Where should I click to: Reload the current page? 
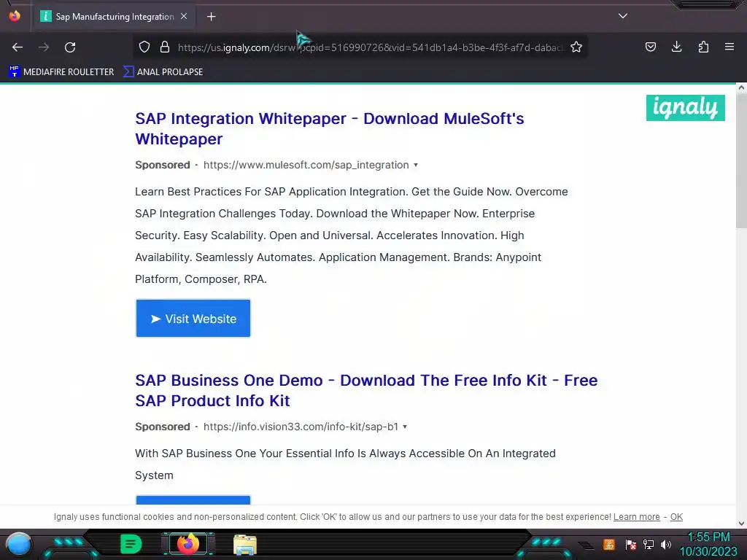click(70, 47)
